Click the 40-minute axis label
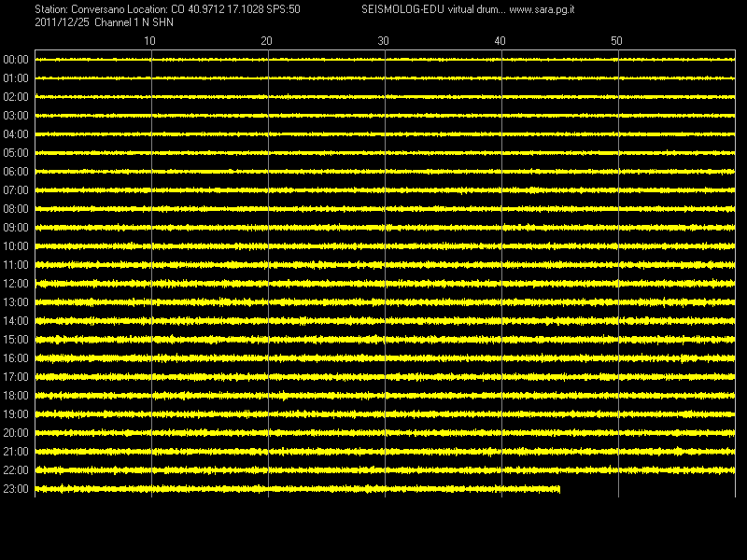Image resolution: width=747 pixels, height=560 pixels. tap(500, 41)
